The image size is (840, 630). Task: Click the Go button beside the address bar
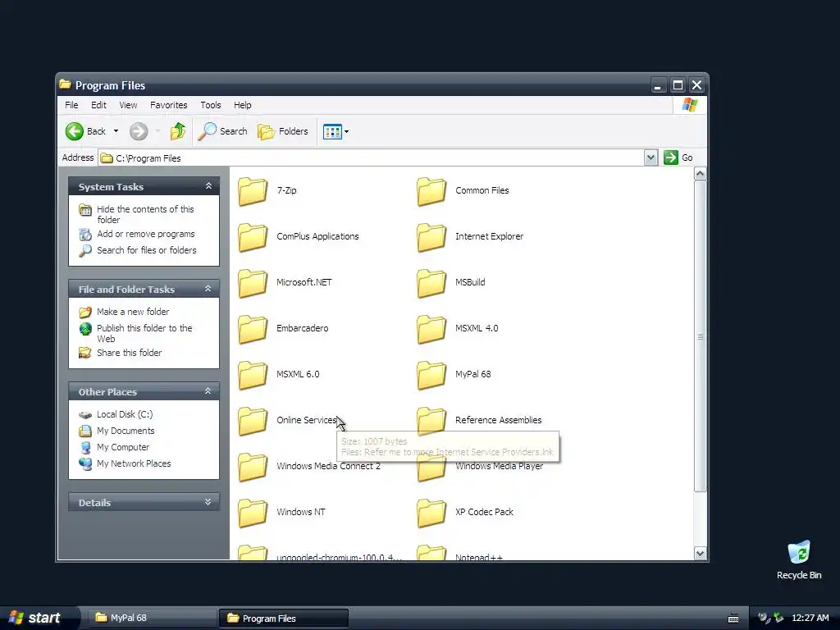pyautogui.click(x=678, y=157)
